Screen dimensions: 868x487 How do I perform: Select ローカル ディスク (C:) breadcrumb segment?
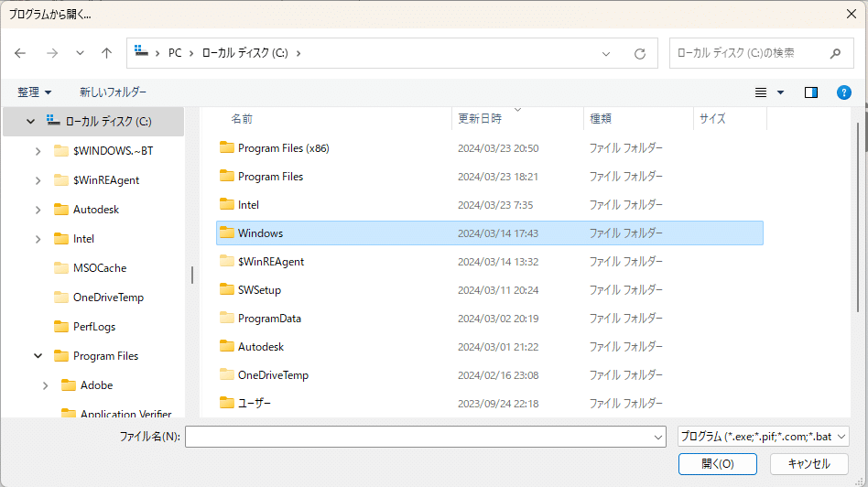pos(244,53)
